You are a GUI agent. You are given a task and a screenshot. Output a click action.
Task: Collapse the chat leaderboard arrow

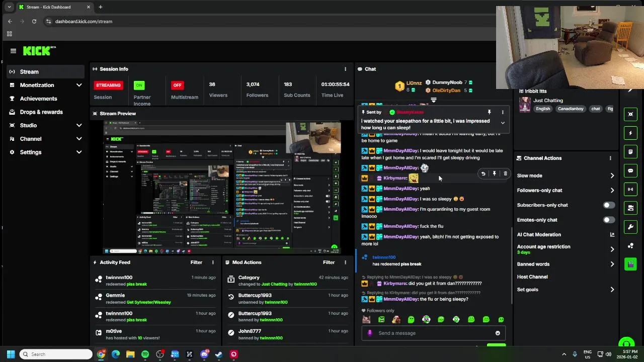[434, 100]
